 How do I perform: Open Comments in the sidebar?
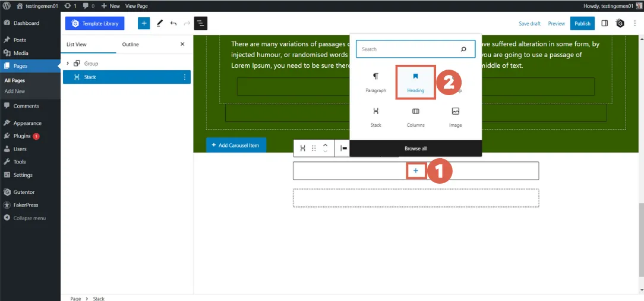pyautogui.click(x=26, y=106)
